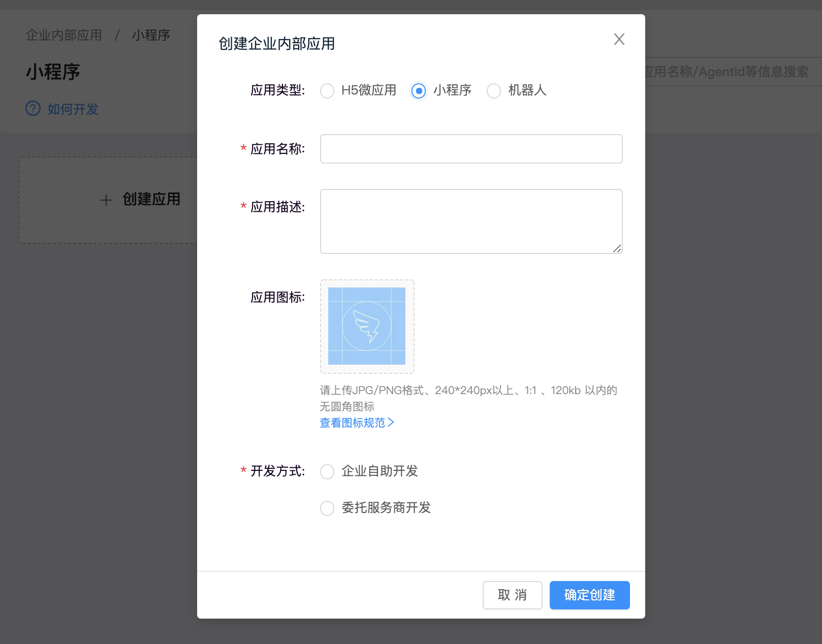Click the question mark help icon

[x=33, y=109]
